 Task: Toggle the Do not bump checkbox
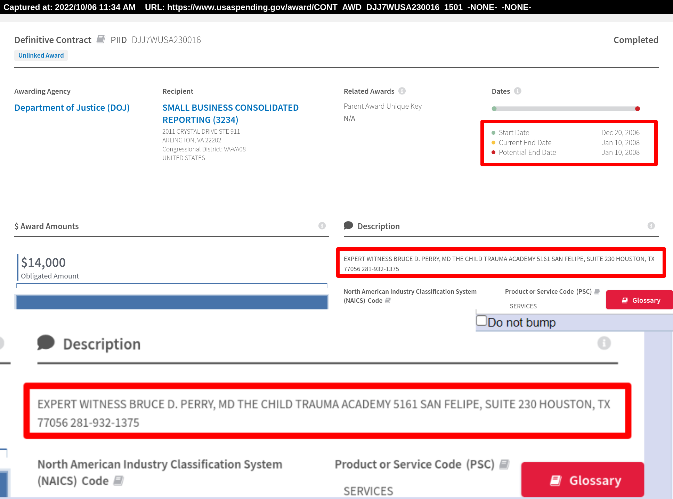tap(482, 321)
